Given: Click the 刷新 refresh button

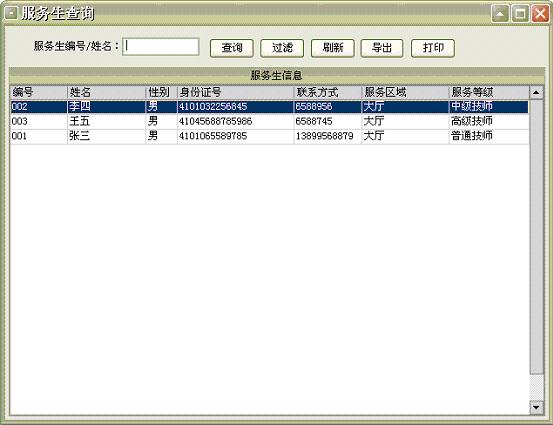Looking at the screenshot, I should 332,48.
